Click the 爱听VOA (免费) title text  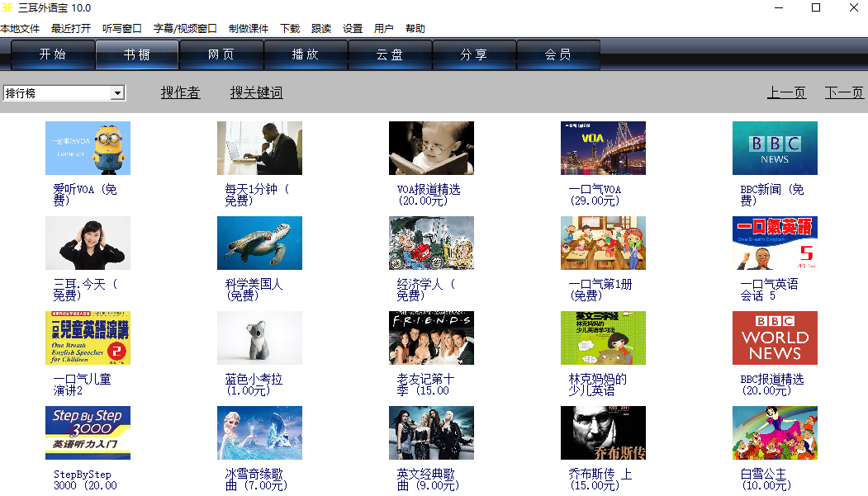85,195
